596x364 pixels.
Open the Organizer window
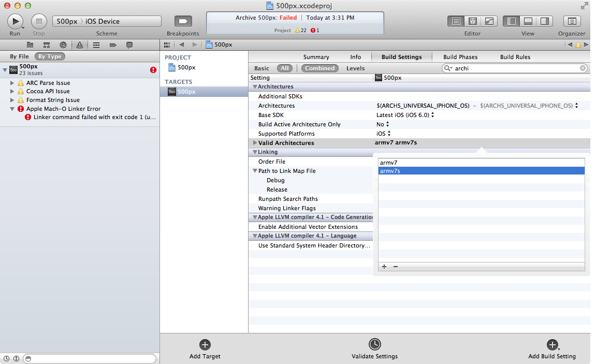[x=572, y=21]
